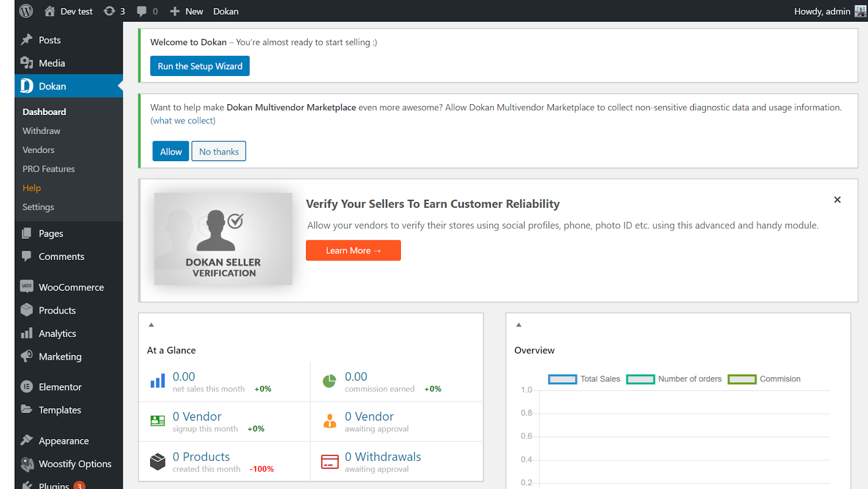868x489 pixels.
Task: Click Run the Setup Wizard button
Action: 200,66
